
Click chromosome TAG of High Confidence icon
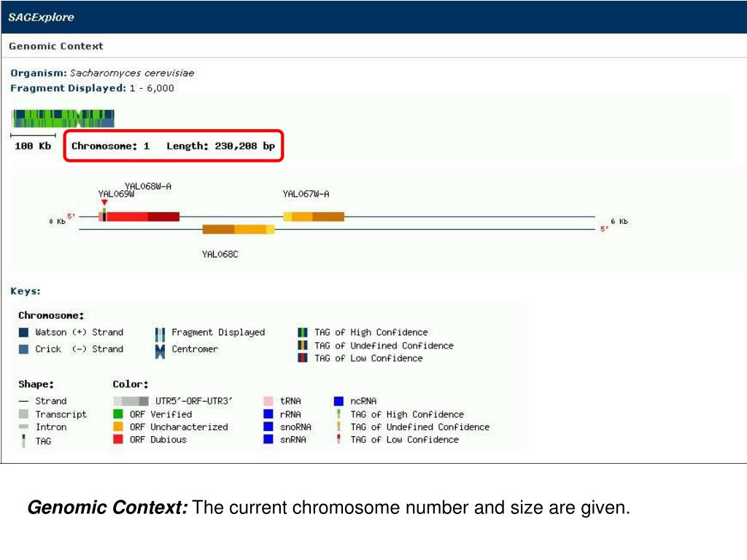tap(303, 332)
